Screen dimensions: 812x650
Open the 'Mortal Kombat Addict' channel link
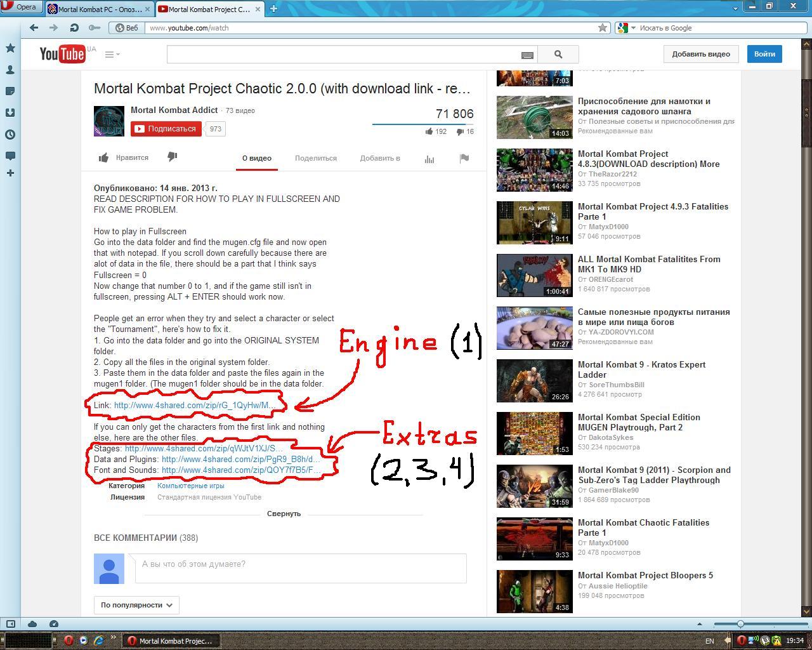pos(174,110)
